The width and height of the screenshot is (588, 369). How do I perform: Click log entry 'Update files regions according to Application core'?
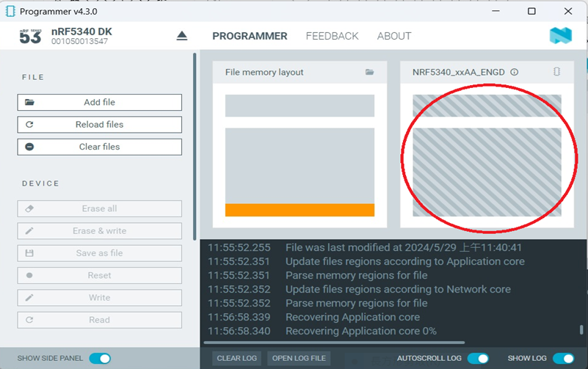pyautogui.click(x=405, y=261)
